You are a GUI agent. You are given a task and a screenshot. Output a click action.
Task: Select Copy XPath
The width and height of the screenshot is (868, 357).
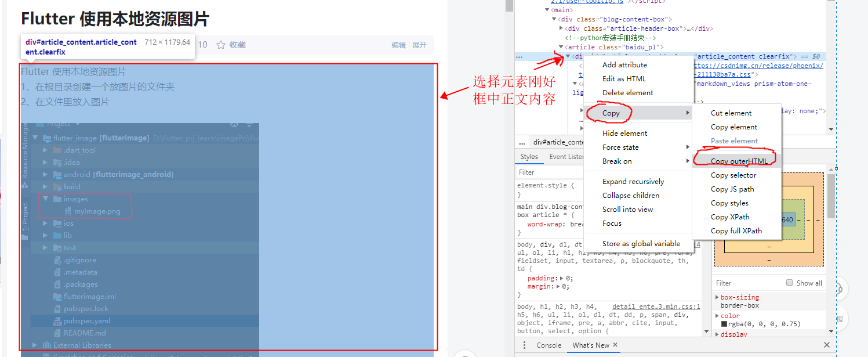click(737, 217)
